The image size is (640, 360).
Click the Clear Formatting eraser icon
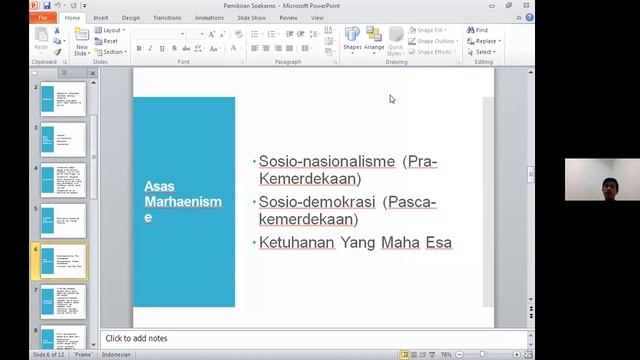point(239,35)
